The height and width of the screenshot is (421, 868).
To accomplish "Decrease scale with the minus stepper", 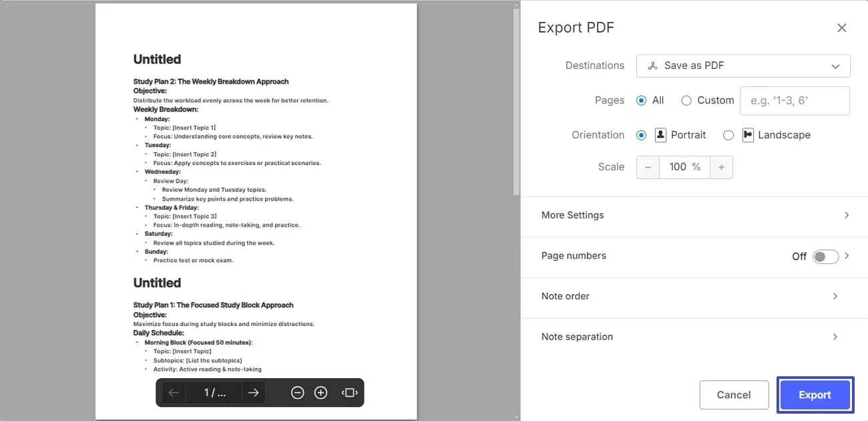I will (647, 166).
